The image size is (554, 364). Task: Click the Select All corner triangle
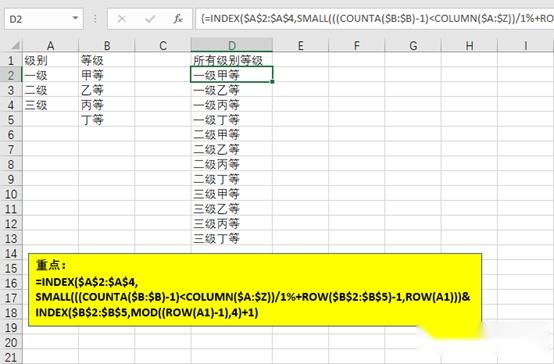[15, 45]
